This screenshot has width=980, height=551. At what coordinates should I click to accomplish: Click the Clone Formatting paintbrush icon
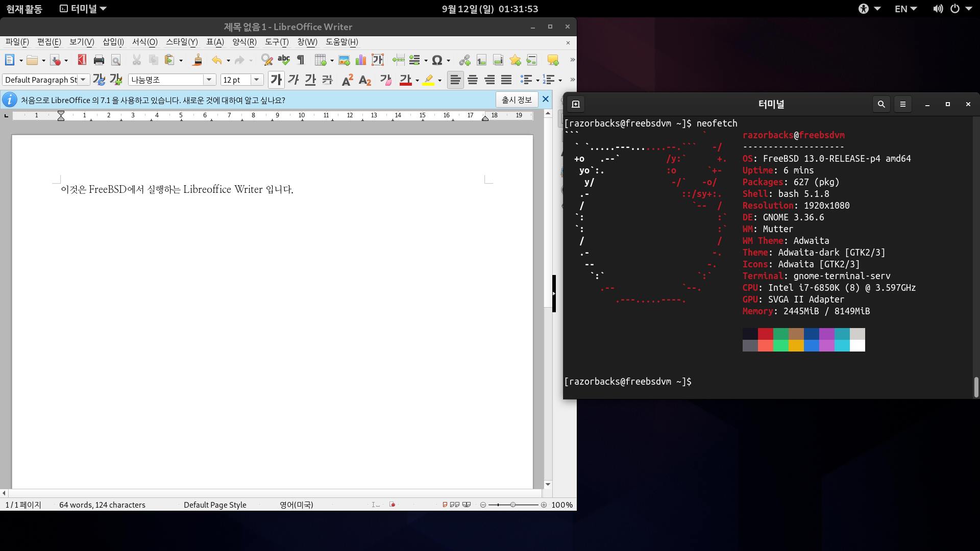tap(198, 60)
